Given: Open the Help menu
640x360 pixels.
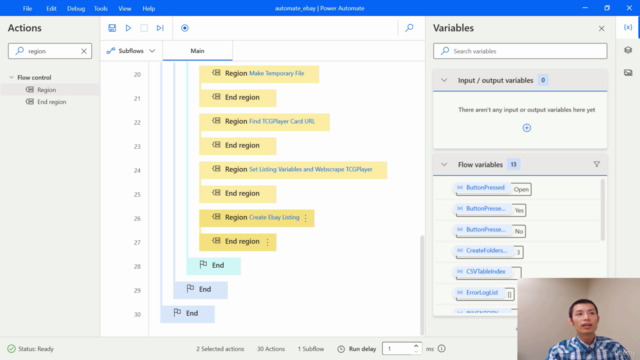Looking at the screenshot, I should tap(149, 8).
